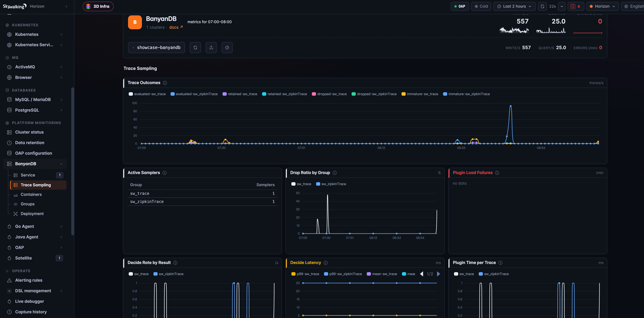Image resolution: width=644 pixels, height=318 pixels.
Task: Collapse the BanyanDB menu section
Action: pos(35,164)
